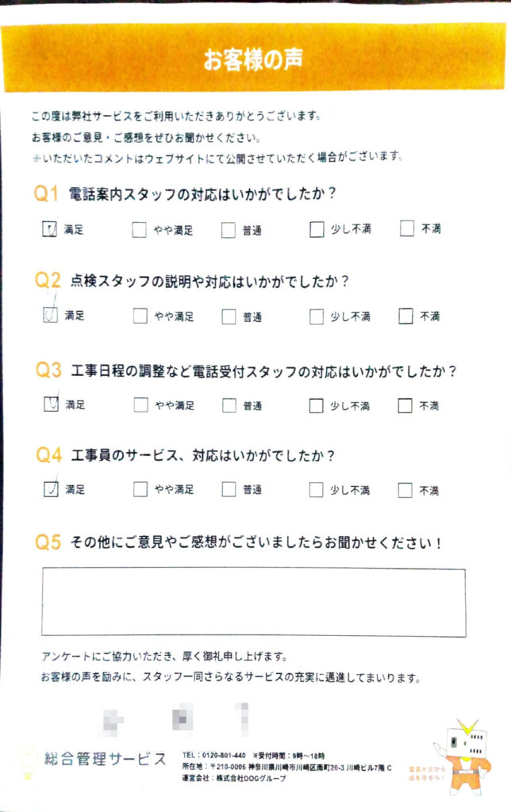This screenshot has width=511, height=812.
Task: Tick the Q1 普通 checkbox
Action: tap(229, 230)
